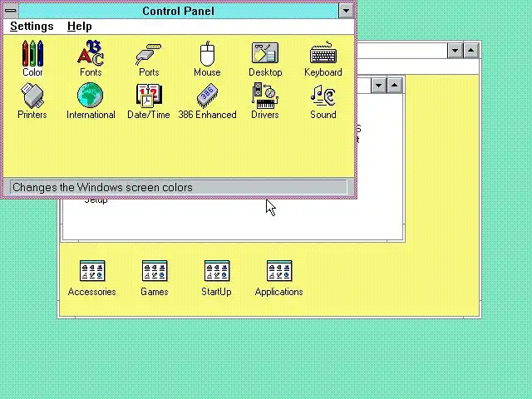Minimize the Program Manager window
This screenshot has height=399, width=532.
(455, 51)
